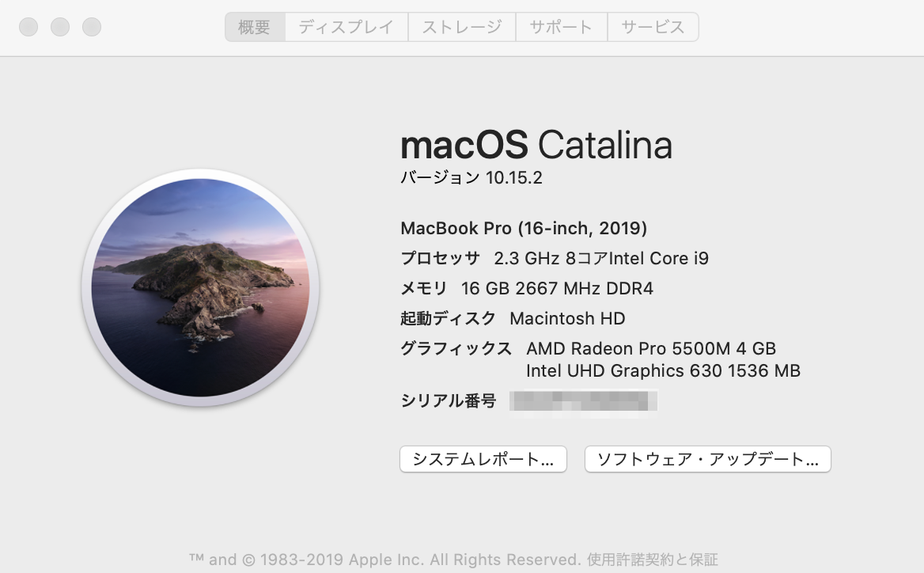The width and height of the screenshot is (924, 573).
Task: Open システムレポート button
Action: click(483, 459)
